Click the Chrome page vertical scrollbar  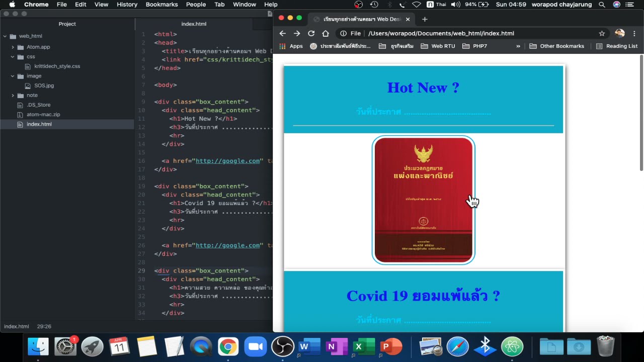pyautogui.click(x=641, y=113)
